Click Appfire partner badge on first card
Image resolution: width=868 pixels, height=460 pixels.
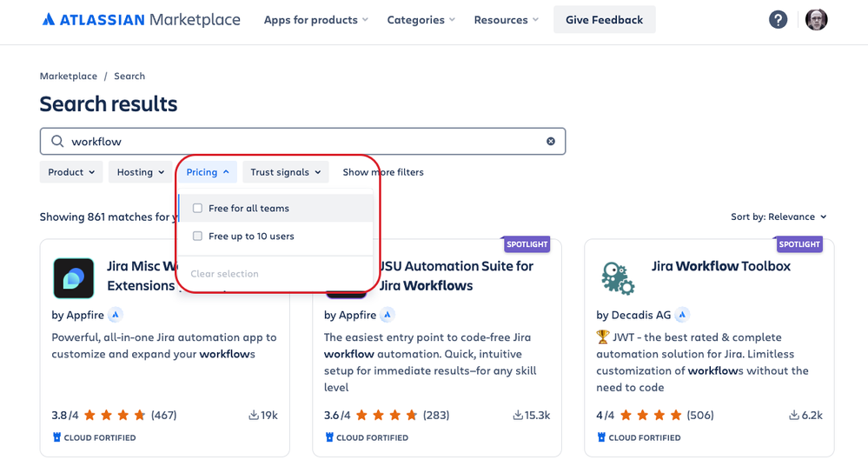click(116, 315)
